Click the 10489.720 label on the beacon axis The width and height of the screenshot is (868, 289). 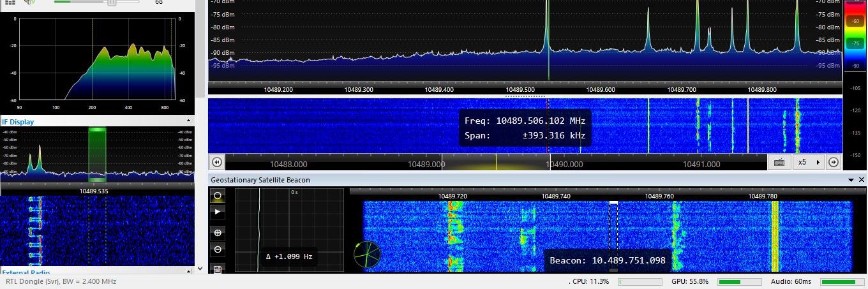pos(453,196)
